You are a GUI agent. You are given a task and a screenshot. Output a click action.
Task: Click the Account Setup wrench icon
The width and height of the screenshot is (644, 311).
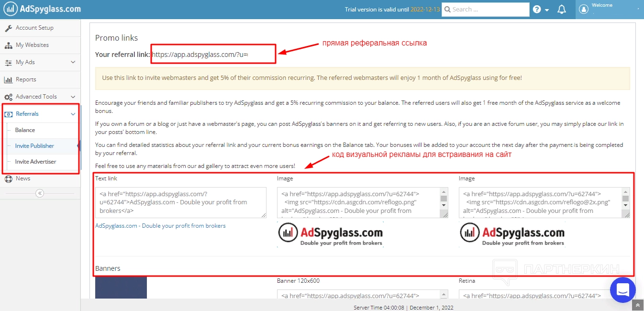tap(8, 28)
